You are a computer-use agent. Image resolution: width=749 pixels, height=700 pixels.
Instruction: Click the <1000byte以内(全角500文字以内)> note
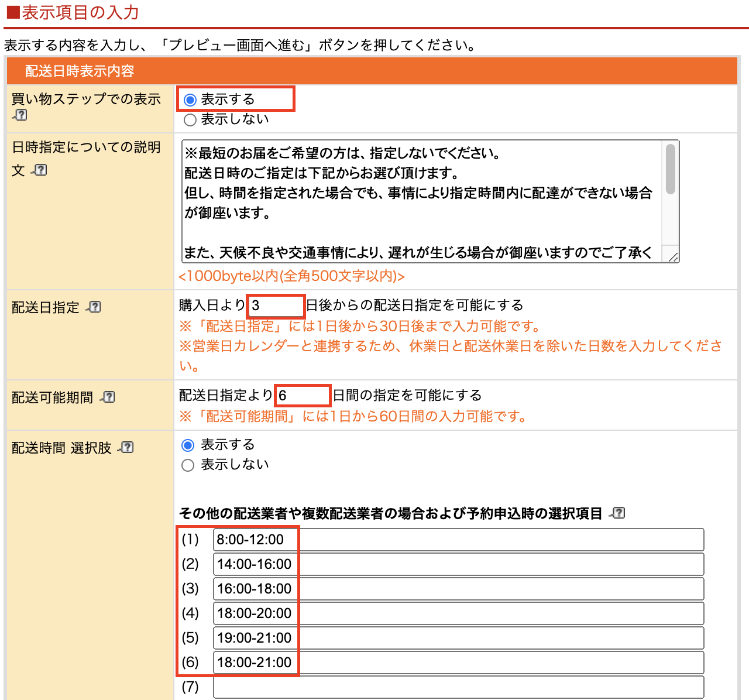click(292, 276)
